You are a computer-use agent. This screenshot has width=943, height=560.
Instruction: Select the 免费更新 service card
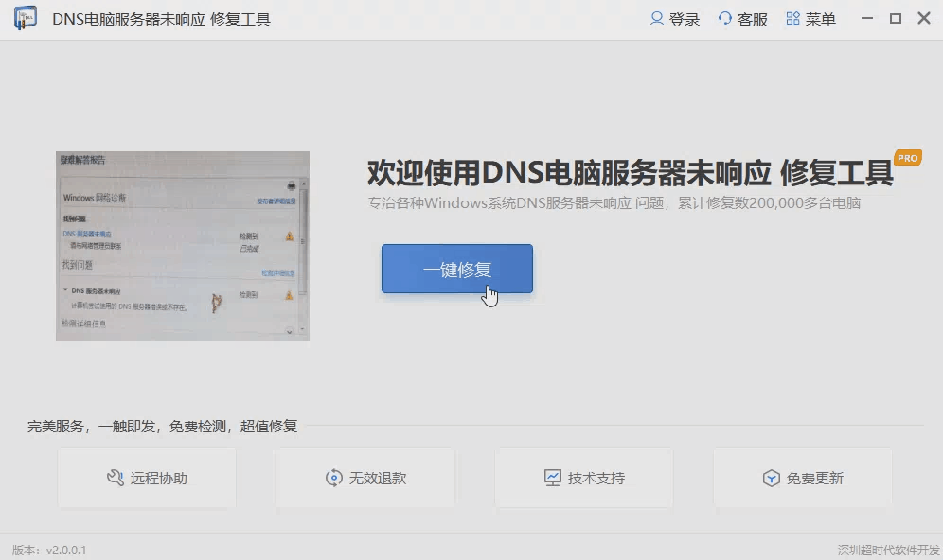coord(802,479)
